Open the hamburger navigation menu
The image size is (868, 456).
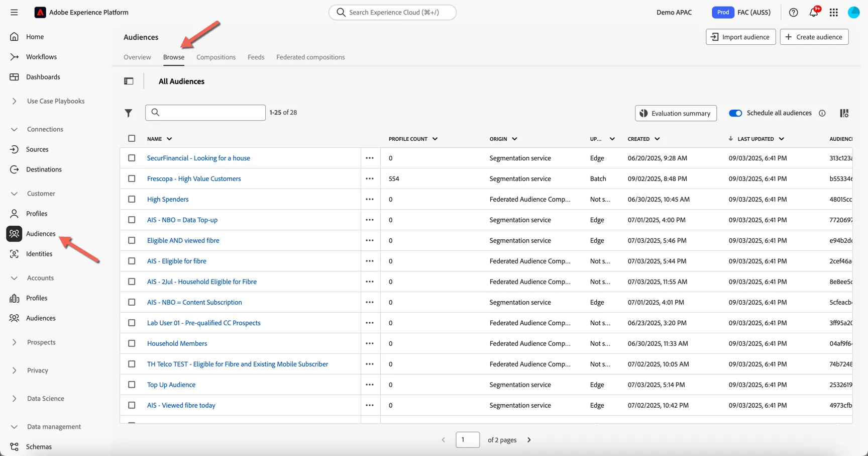click(14, 12)
